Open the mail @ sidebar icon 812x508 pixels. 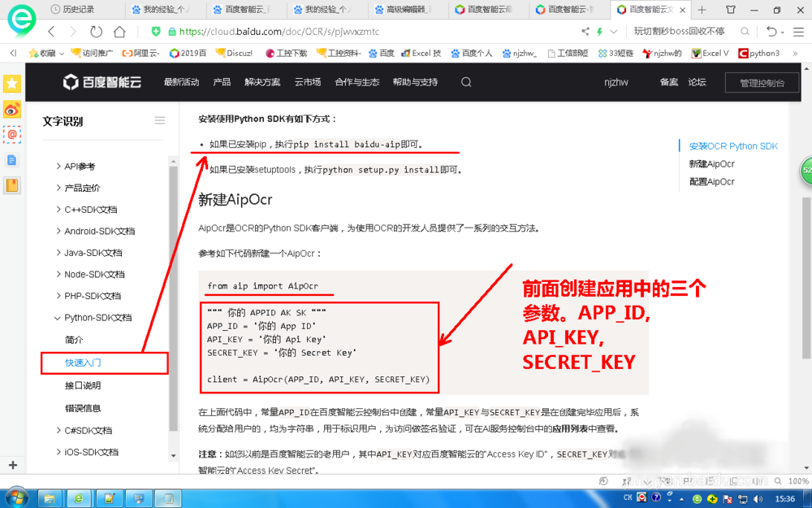12,134
